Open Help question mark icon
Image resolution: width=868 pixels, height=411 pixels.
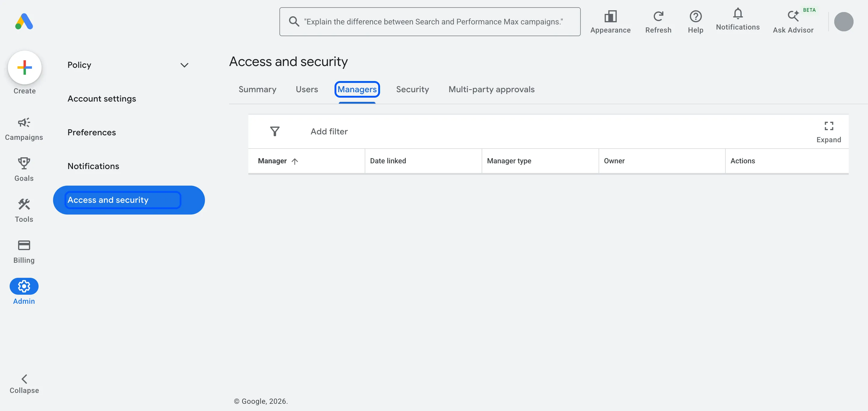(x=696, y=16)
